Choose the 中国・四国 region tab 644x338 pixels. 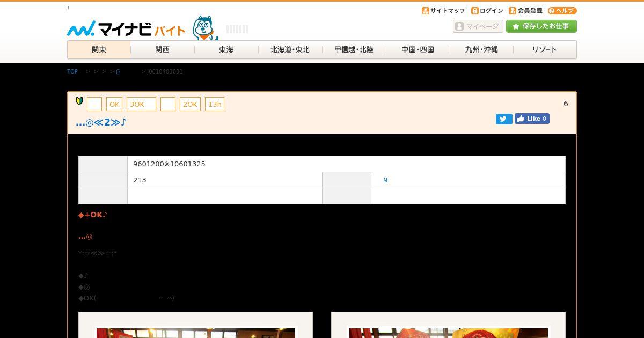click(418, 49)
